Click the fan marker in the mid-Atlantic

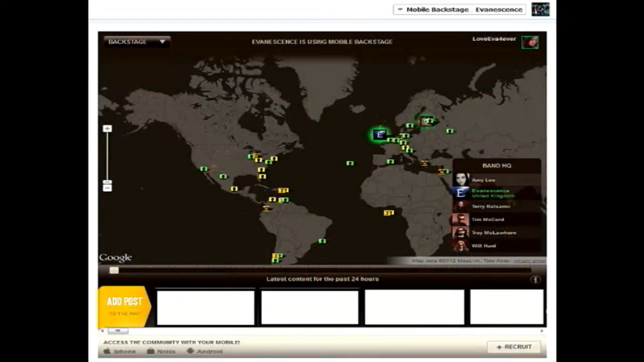pos(350,163)
